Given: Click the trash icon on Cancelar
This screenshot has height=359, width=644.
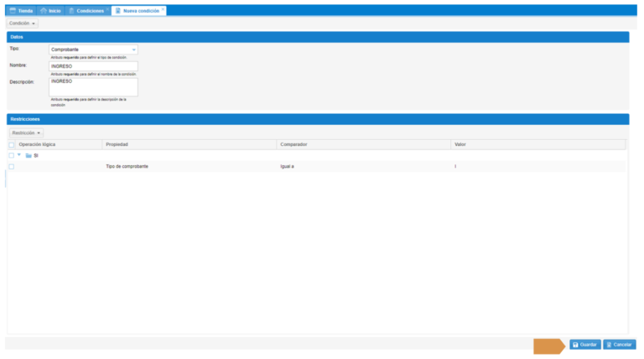Looking at the screenshot, I should 609,345.
